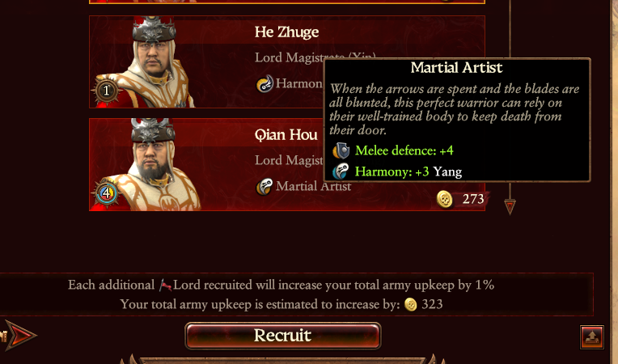The height and width of the screenshot is (364, 618).
Task: Click the Lord flag icon in upkeep notice
Action: point(165,286)
